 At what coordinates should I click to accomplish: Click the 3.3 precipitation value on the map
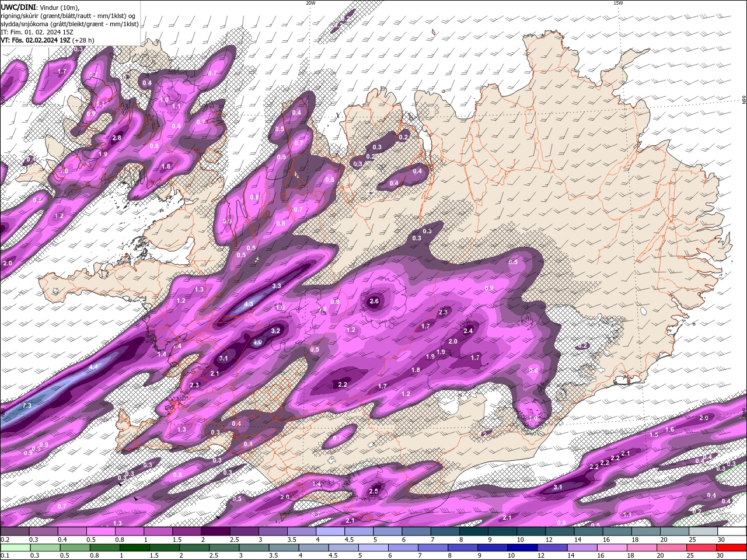pos(277,286)
